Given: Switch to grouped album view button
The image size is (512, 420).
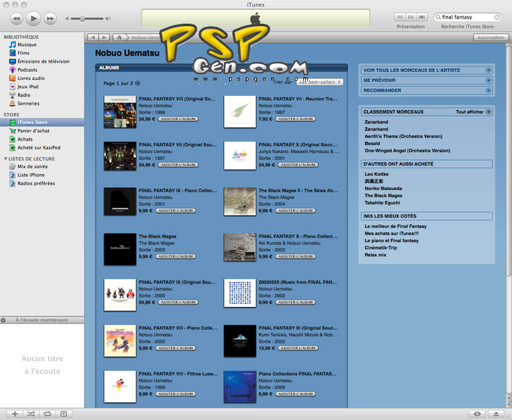Looking at the screenshot, I should click(411, 17).
